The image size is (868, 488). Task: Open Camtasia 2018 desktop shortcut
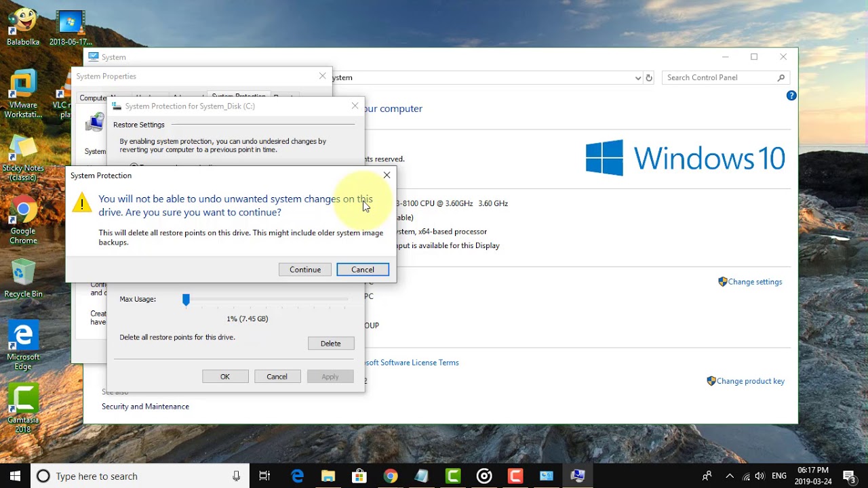pos(23,409)
